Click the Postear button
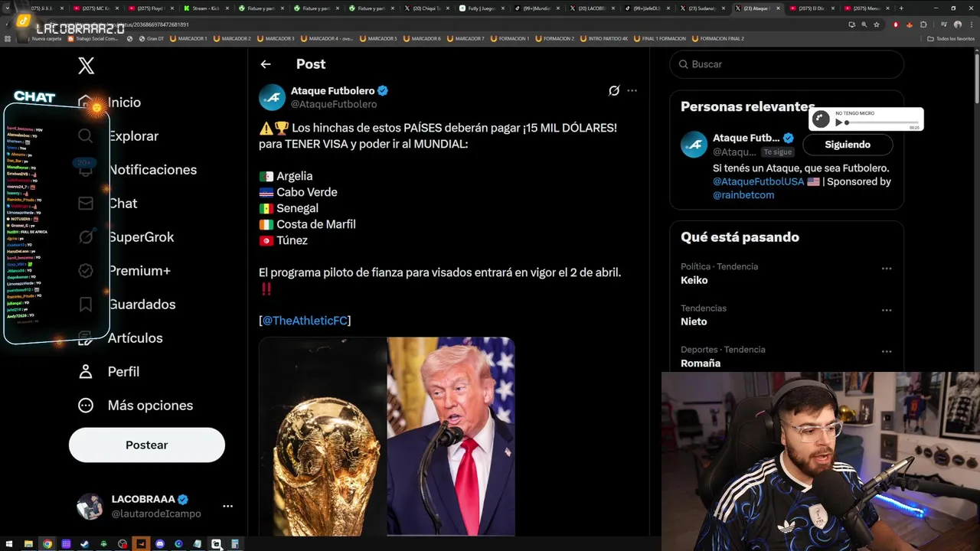Image resolution: width=980 pixels, height=551 pixels. coord(147,445)
